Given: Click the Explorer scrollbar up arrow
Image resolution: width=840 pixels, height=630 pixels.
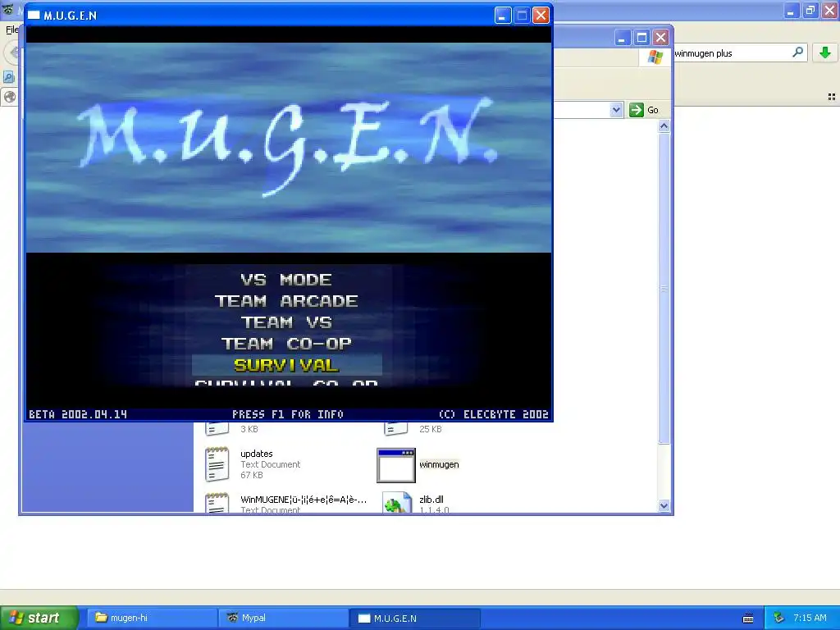Looking at the screenshot, I should point(664,126).
